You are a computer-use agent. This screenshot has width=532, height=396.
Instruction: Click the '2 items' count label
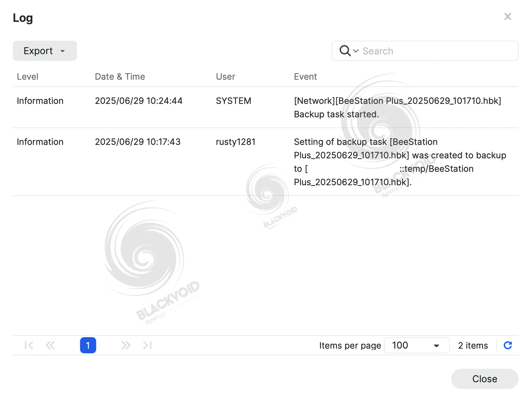pyautogui.click(x=473, y=345)
